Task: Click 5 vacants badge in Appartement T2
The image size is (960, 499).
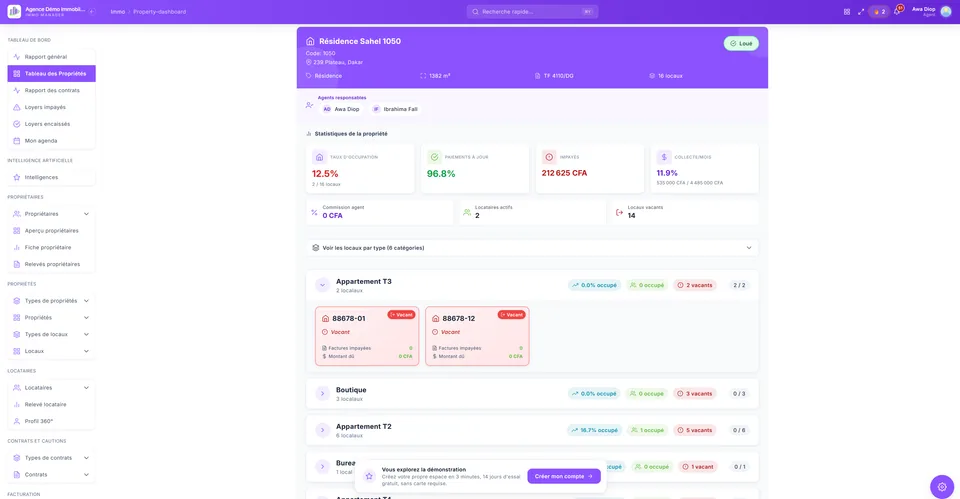Action: pos(695,430)
